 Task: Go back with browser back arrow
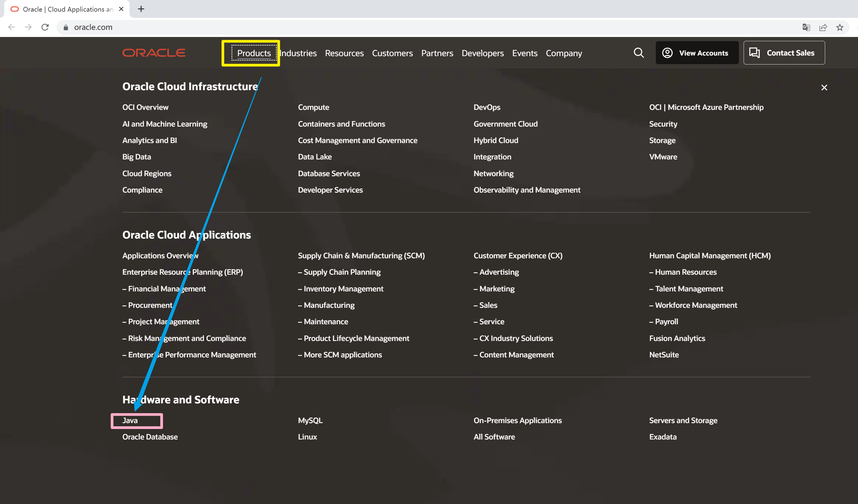coord(12,27)
